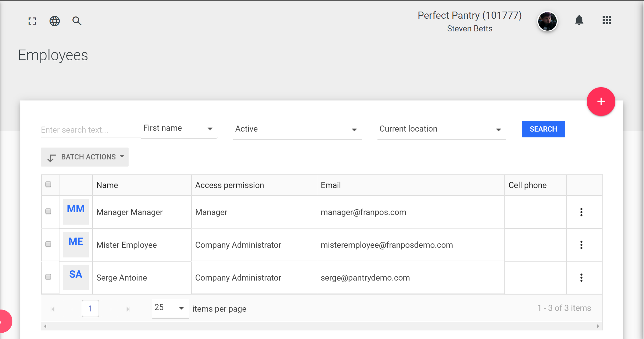Open the globe language selector
Screen dimensions: 644x339
click(x=55, y=21)
